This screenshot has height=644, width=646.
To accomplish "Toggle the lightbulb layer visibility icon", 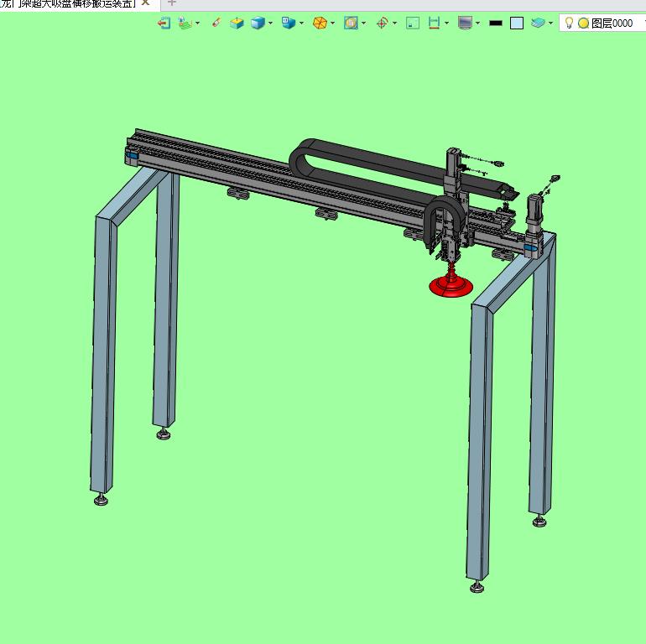I will coord(569,23).
